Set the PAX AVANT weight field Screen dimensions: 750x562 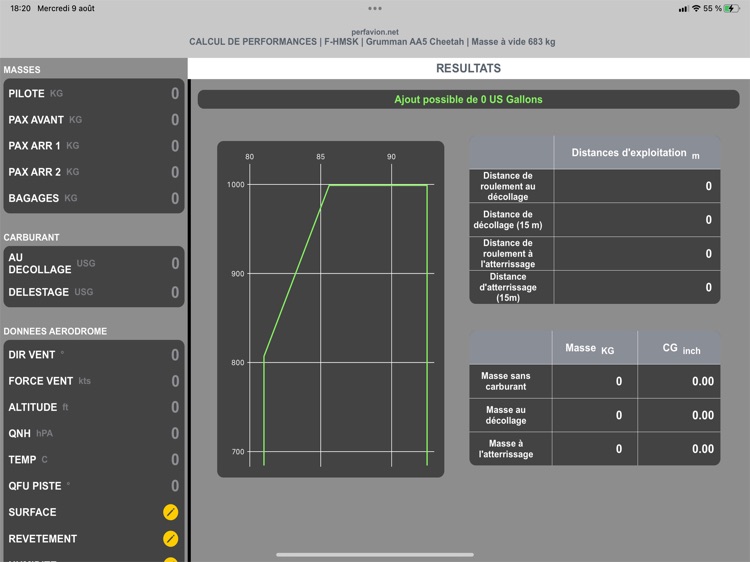[x=94, y=120]
